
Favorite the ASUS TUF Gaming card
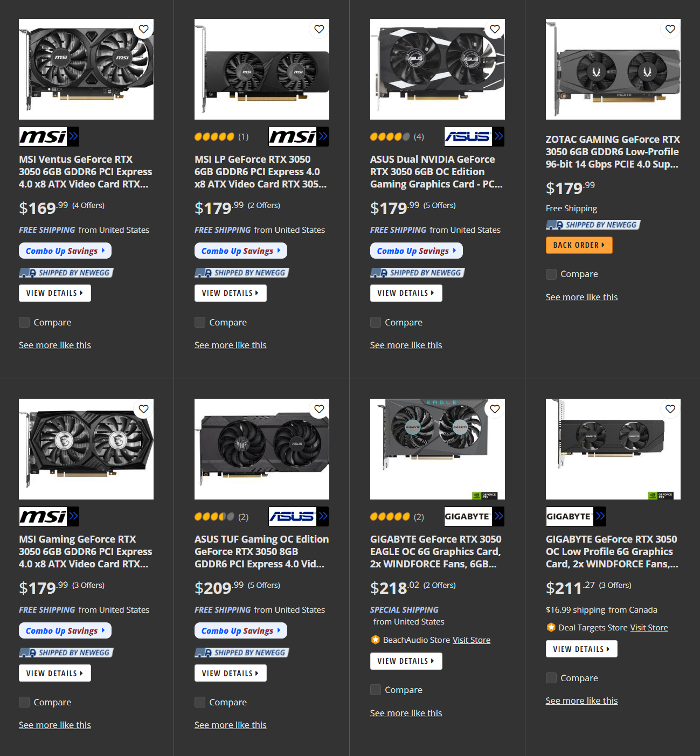(x=319, y=409)
